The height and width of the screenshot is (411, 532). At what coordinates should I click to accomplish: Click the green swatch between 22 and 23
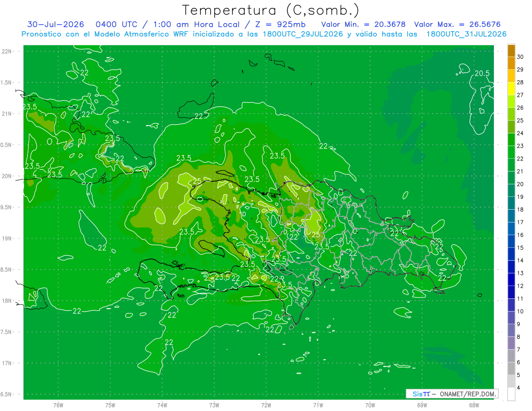pos(511,153)
